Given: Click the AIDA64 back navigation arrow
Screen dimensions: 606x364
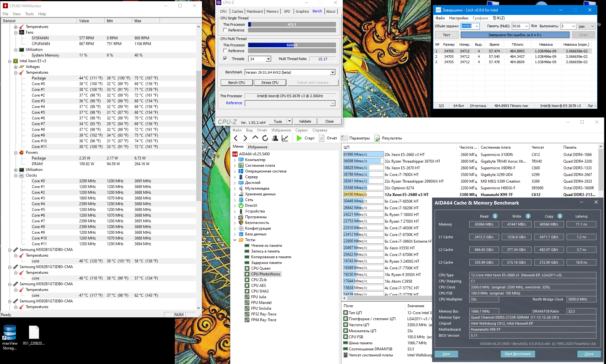Looking at the screenshot, I should 236,138.
